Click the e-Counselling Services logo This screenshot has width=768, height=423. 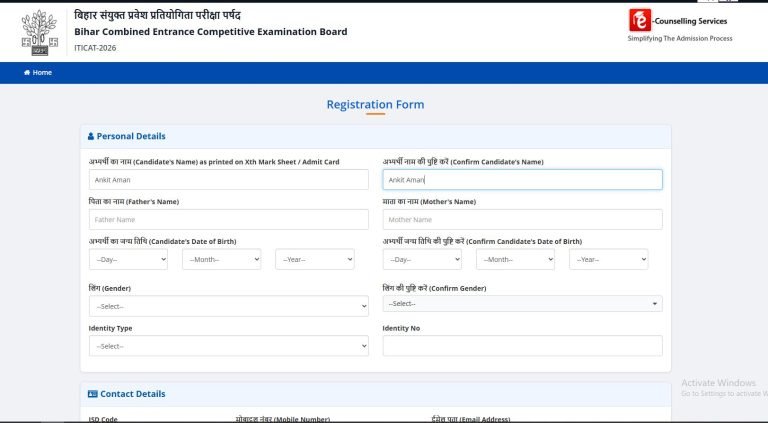tap(639, 20)
